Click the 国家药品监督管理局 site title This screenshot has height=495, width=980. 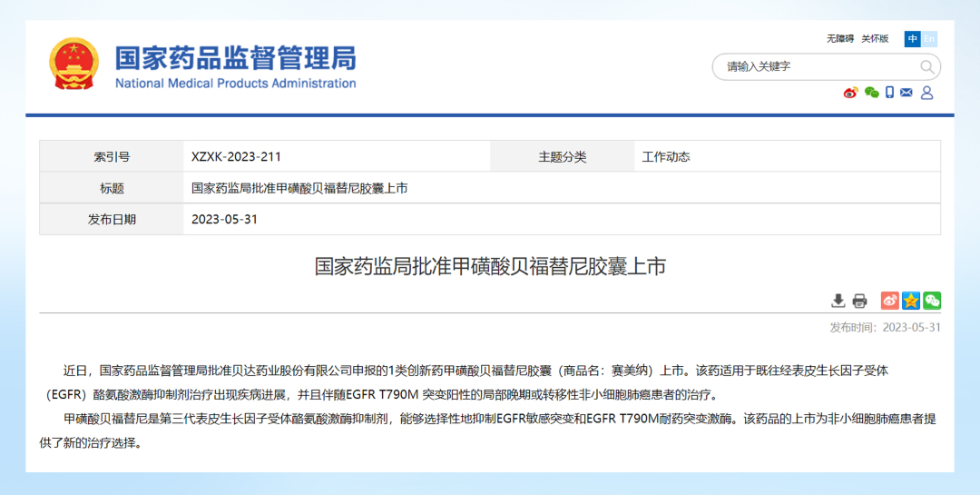point(235,58)
